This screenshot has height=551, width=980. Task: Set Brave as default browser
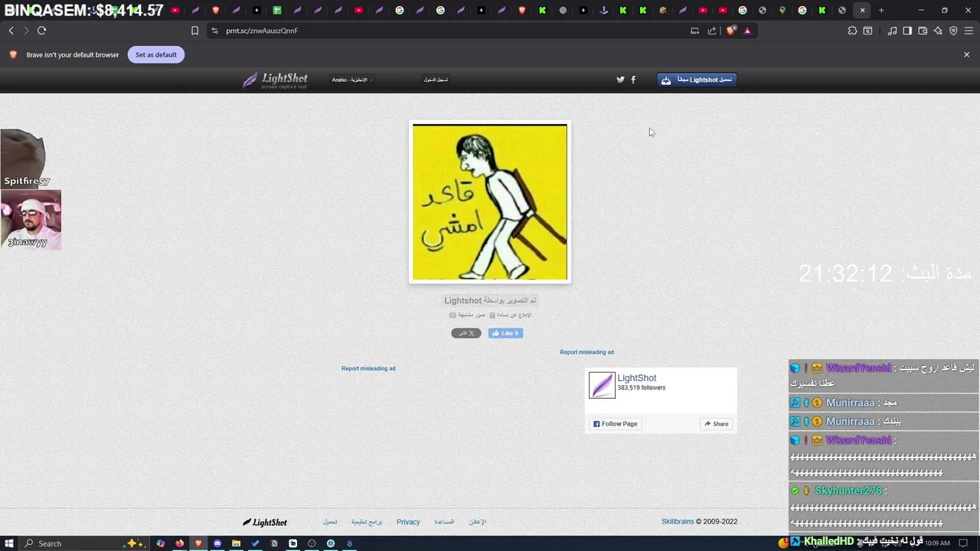click(156, 54)
